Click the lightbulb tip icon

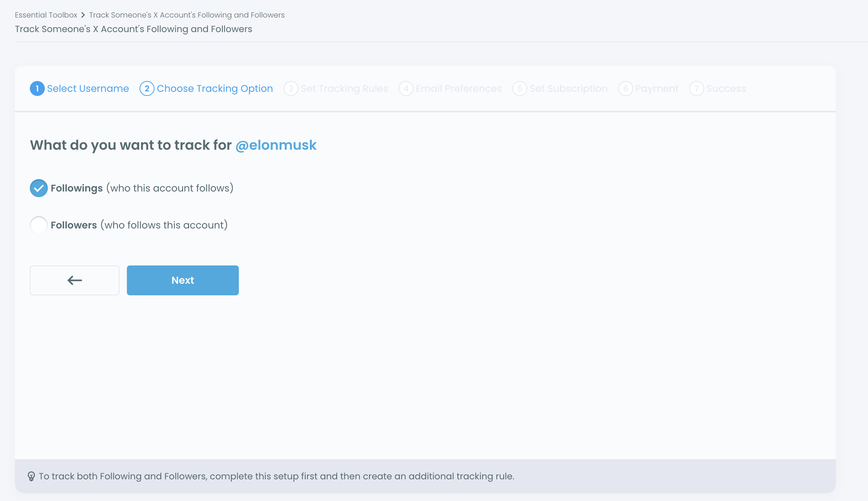(x=31, y=476)
